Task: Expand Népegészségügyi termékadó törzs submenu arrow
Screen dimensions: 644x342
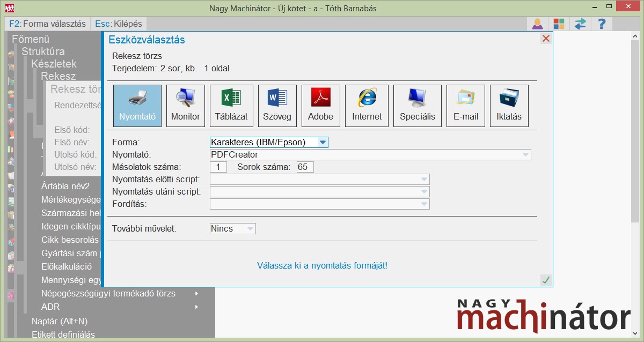Action: click(197, 293)
